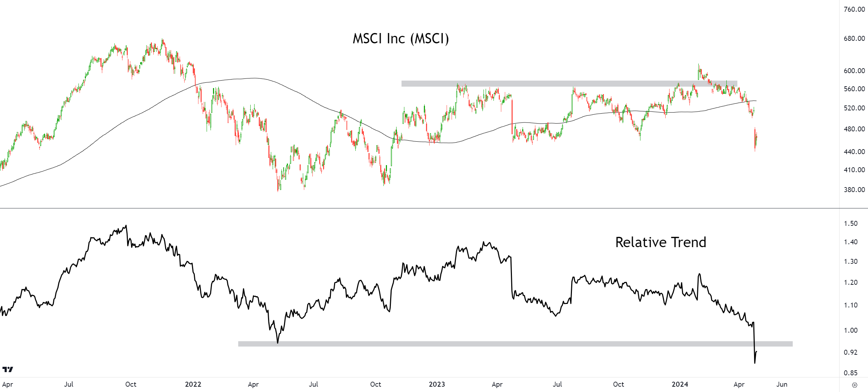Click the 1.10 ratio axis label

pyautogui.click(x=851, y=305)
